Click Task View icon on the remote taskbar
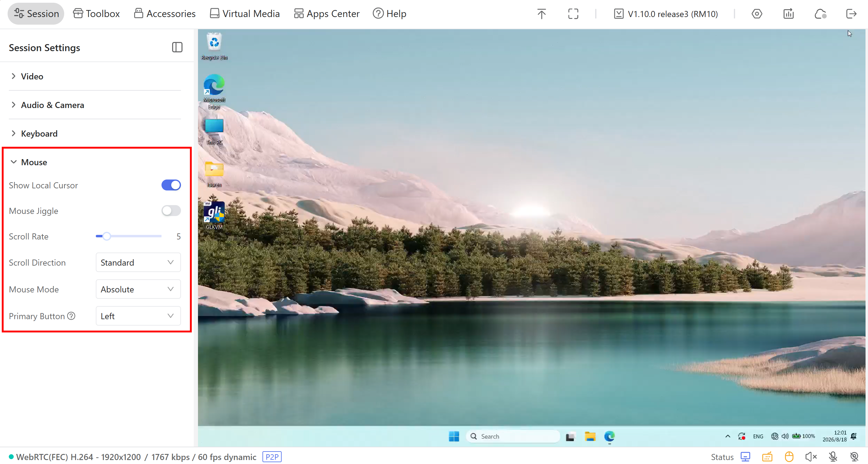This screenshot has width=868, height=464. 570,437
